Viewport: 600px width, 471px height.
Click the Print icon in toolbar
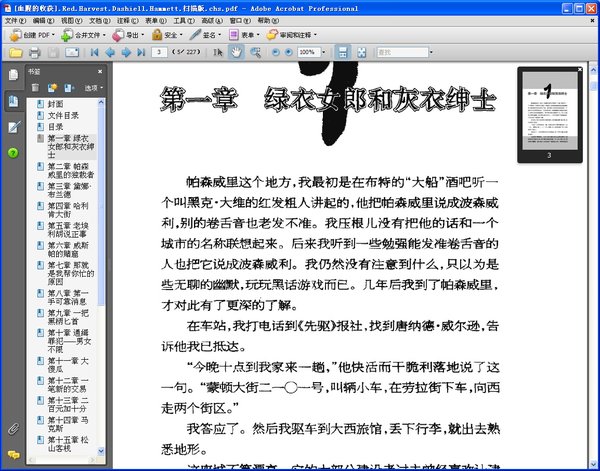(35, 52)
